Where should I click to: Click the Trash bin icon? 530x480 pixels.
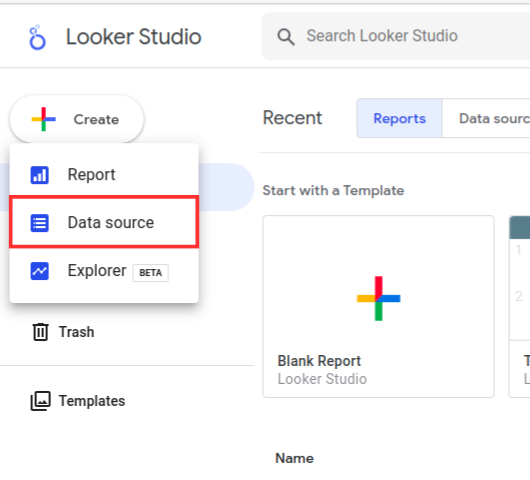pos(41,332)
